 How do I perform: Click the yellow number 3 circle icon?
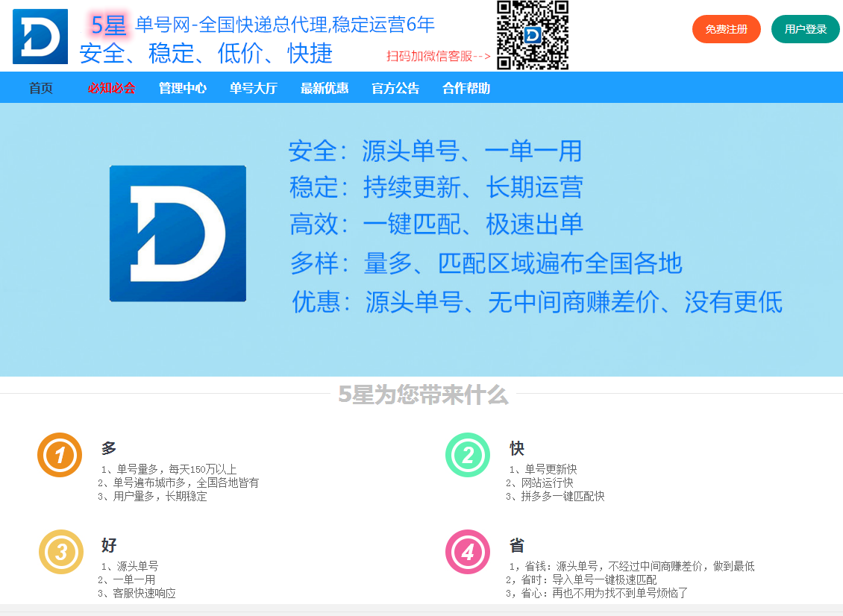tap(60, 552)
